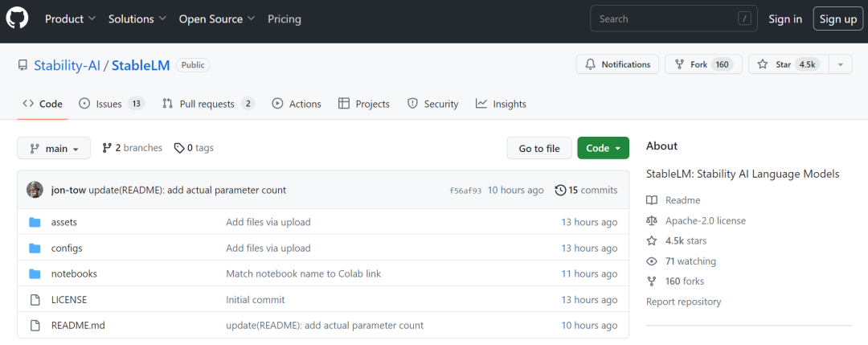Open the Notifications bell button
868x345 pixels.
point(617,64)
